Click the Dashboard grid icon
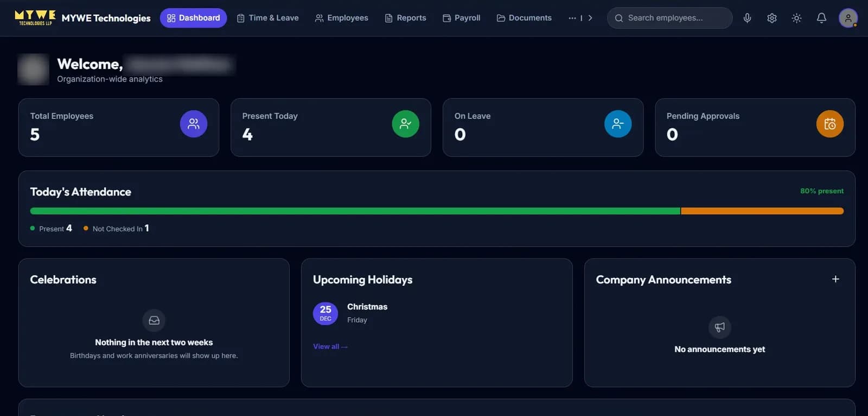 coord(171,18)
